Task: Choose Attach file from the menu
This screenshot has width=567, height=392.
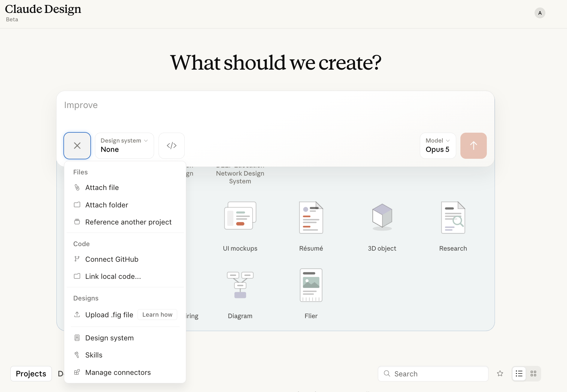Action: coord(125,188)
